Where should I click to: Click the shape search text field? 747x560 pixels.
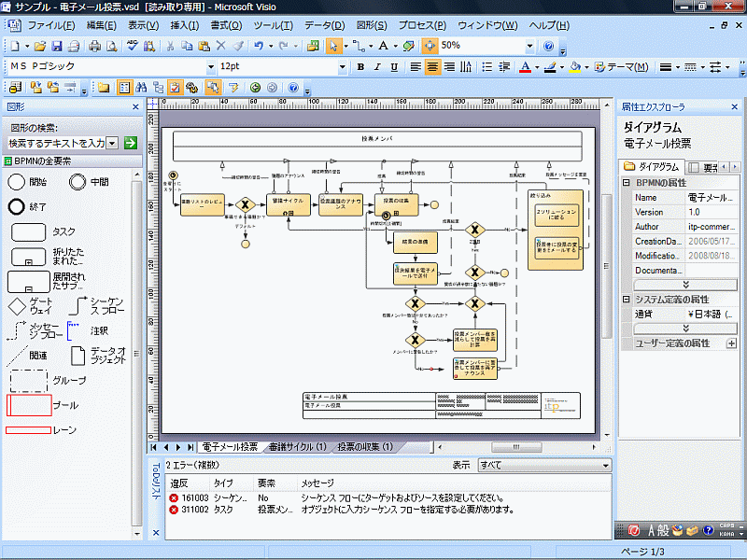tap(55, 143)
